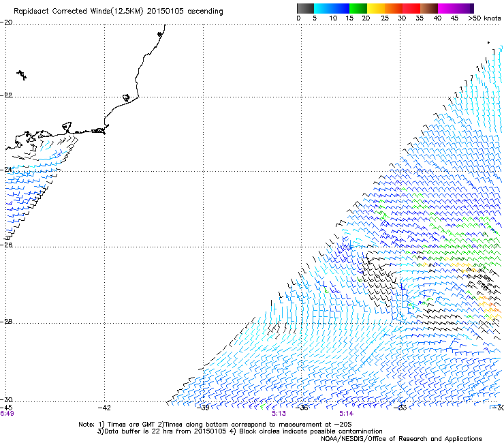Click the latitude label '-30'
The image size is (504, 443).
pyautogui.click(x=6, y=399)
